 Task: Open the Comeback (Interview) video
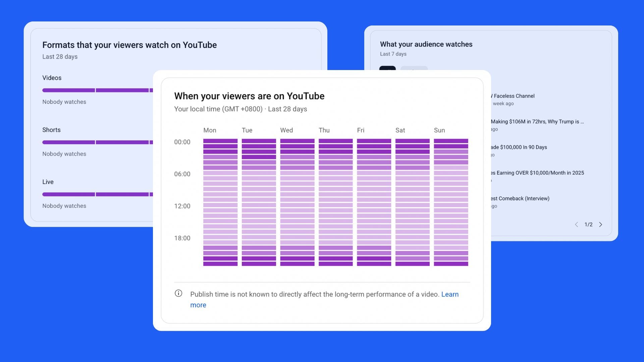(520, 198)
